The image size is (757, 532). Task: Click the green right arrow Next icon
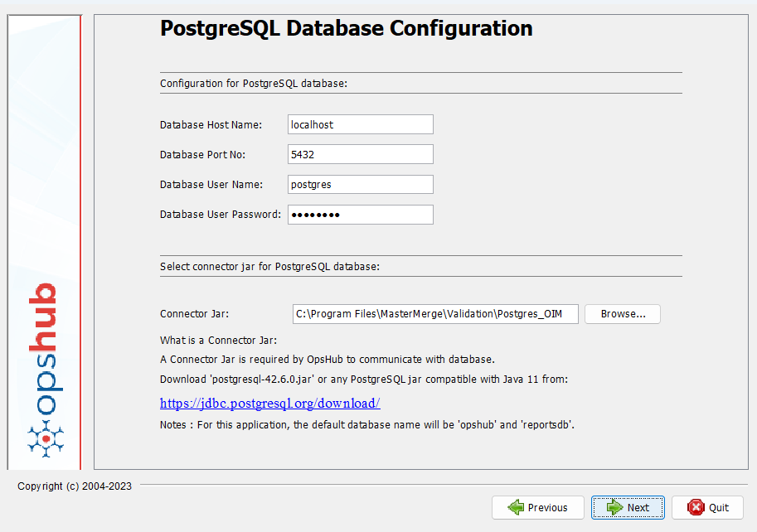click(x=614, y=507)
